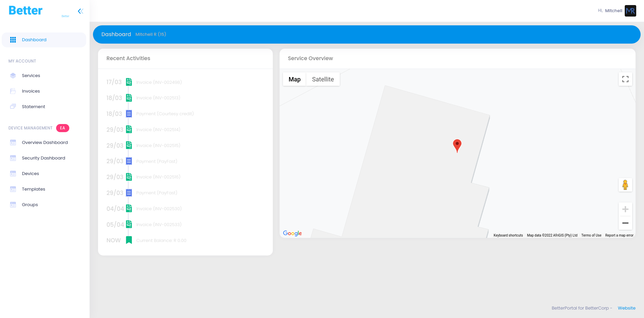Open Google Maps Terms of Use
The width and height of the screenshot is (644, 318).
coord(591,235)
